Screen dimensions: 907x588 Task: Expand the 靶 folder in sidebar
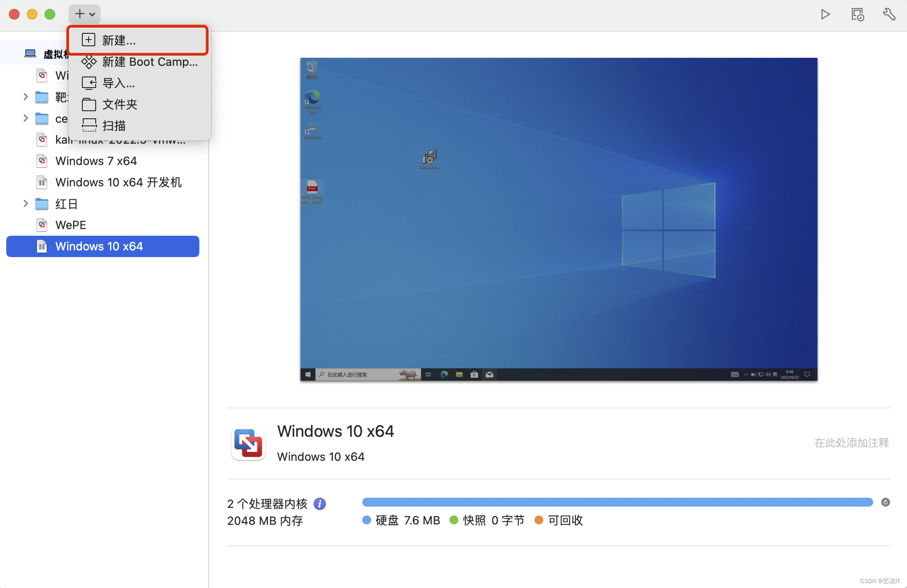tap(25, 97)
